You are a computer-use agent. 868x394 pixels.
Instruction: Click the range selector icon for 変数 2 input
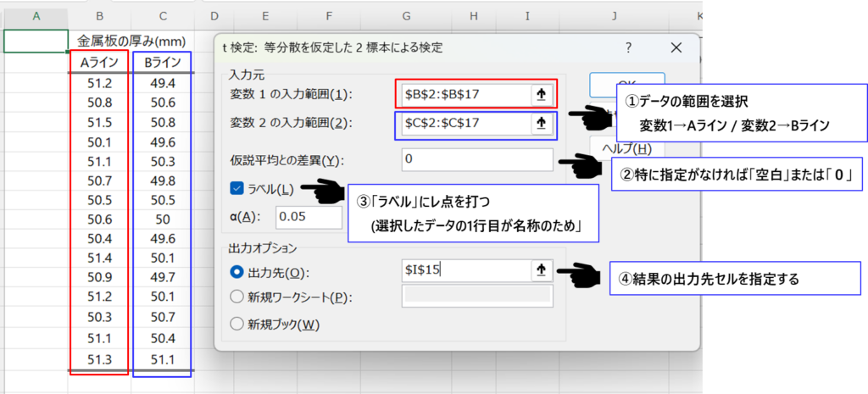pyautogui.click(x=542, y=124)
